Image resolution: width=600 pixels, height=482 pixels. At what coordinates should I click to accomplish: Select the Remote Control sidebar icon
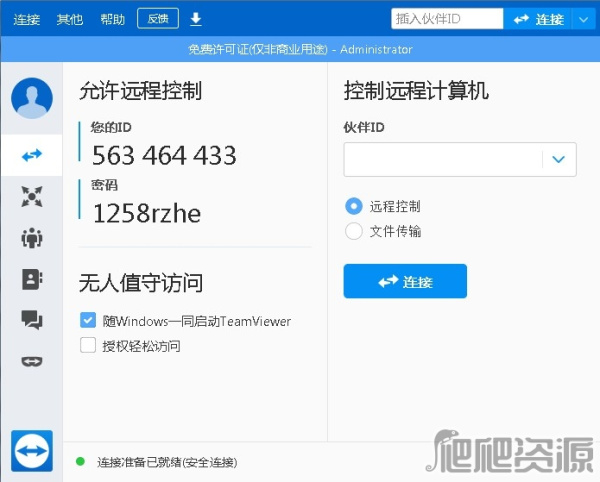pyautogui.click(x=32, y=155)
